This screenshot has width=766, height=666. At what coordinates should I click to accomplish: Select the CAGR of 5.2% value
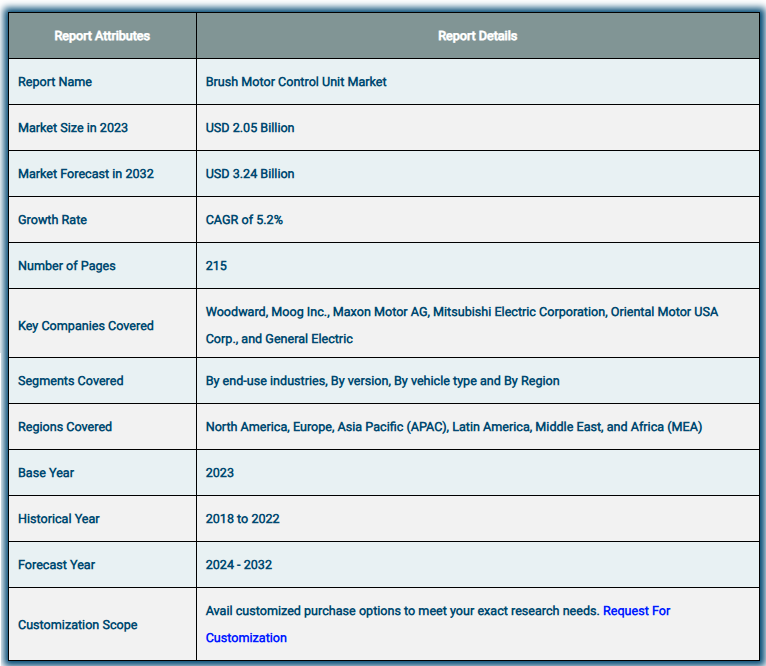click(x=244, y=219)
